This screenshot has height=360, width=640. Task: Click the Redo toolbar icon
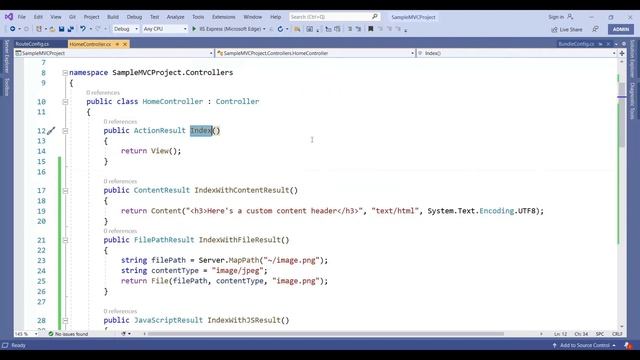[x=98, y=29]
